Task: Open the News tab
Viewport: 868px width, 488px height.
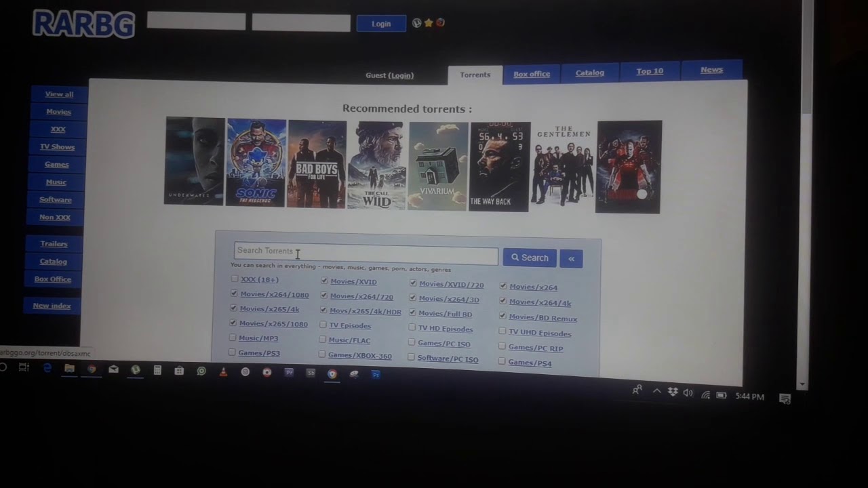Action: point(711,70)
